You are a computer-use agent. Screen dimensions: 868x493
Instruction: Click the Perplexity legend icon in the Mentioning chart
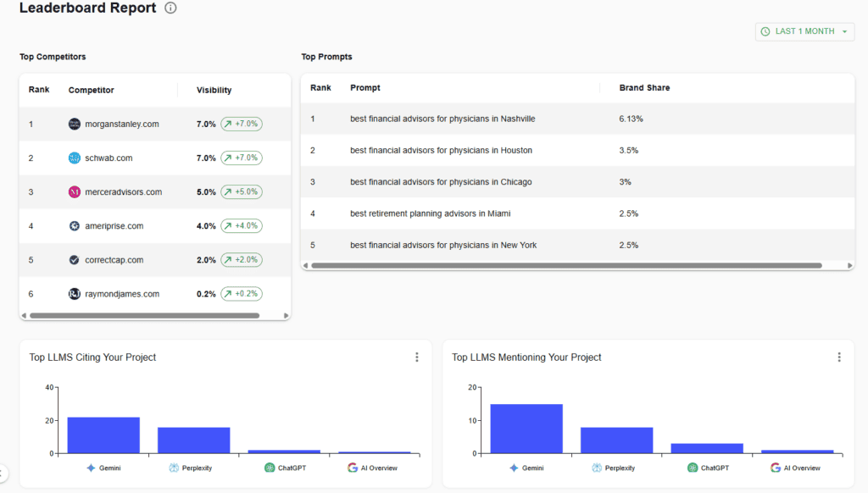(596, 468)
